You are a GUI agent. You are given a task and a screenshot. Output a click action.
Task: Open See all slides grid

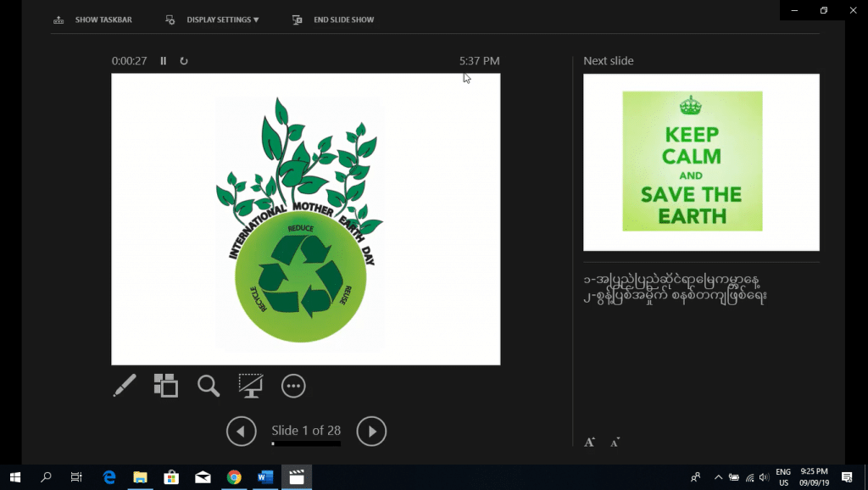166,386
